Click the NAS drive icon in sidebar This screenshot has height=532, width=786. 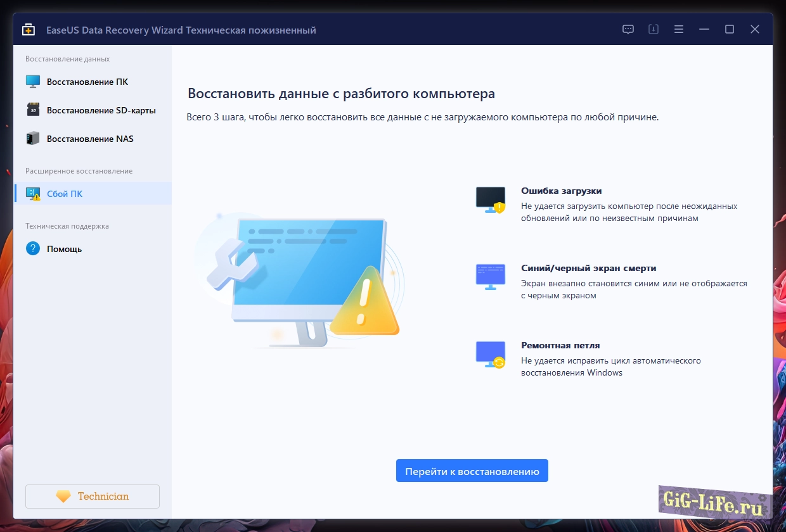point(33,139)
